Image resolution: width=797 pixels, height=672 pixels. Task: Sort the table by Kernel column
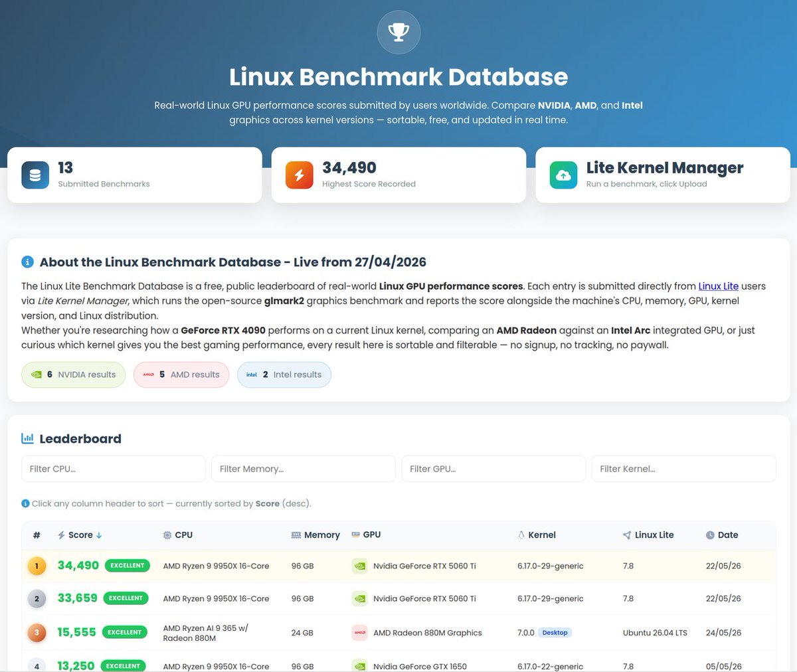tap(537, 535)
